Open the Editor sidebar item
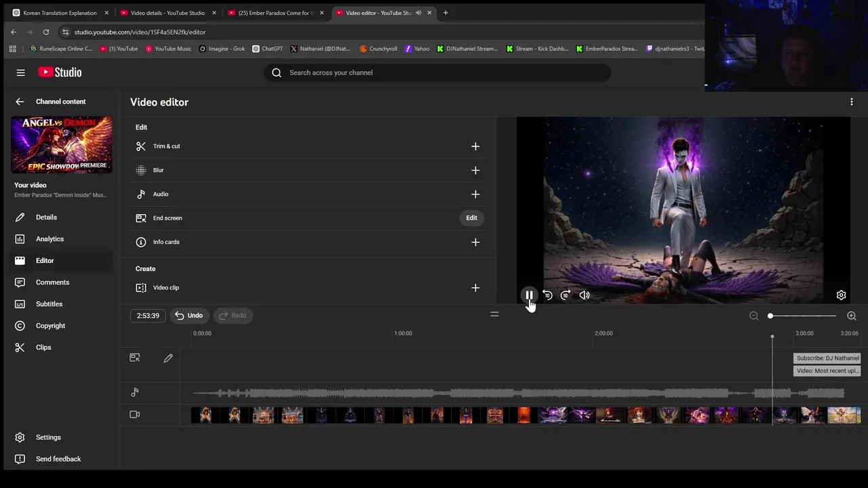The width and height of the screenshot is (868, 488). [61, 260]
